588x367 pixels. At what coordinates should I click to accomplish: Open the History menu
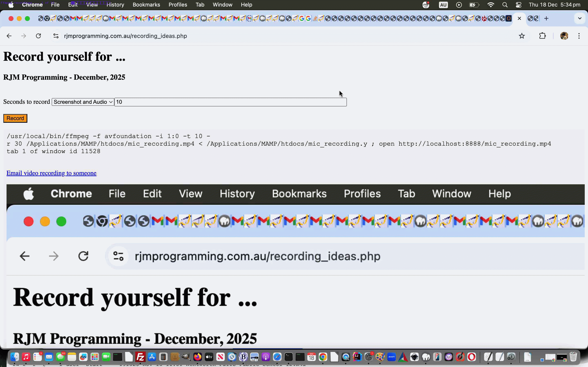[116, 5]
